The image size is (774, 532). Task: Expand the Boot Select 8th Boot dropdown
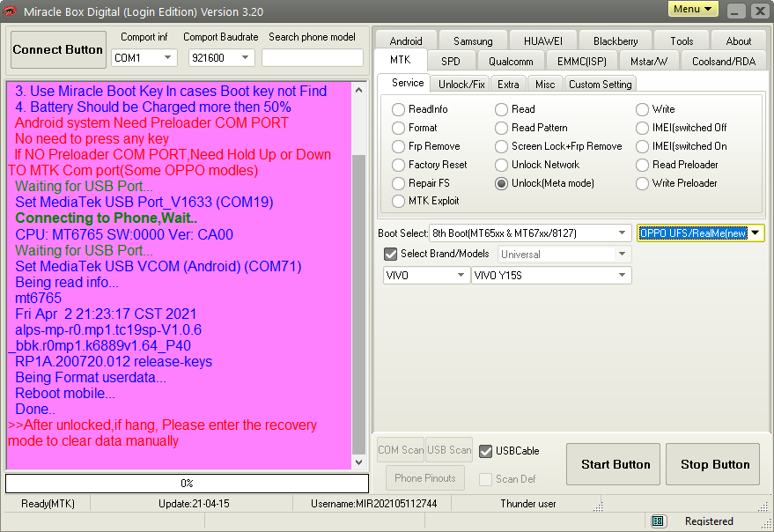(622, 233)
